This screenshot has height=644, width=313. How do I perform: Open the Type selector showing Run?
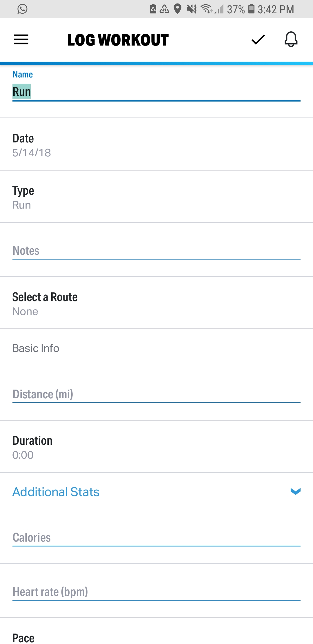coord(156,197)
